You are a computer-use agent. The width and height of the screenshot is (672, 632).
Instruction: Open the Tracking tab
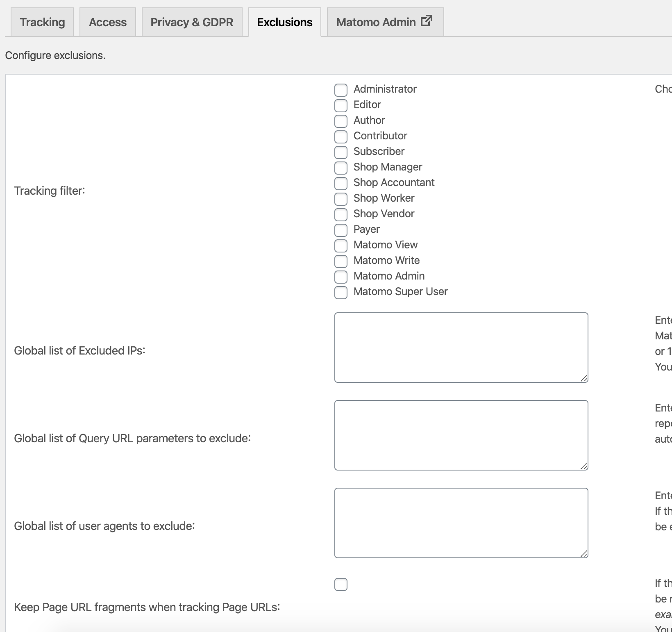42,22
